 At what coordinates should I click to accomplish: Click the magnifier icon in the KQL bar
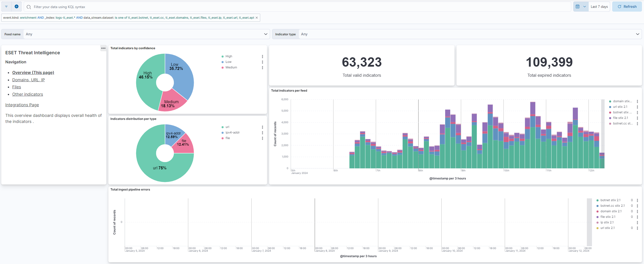tap(29, 7)
